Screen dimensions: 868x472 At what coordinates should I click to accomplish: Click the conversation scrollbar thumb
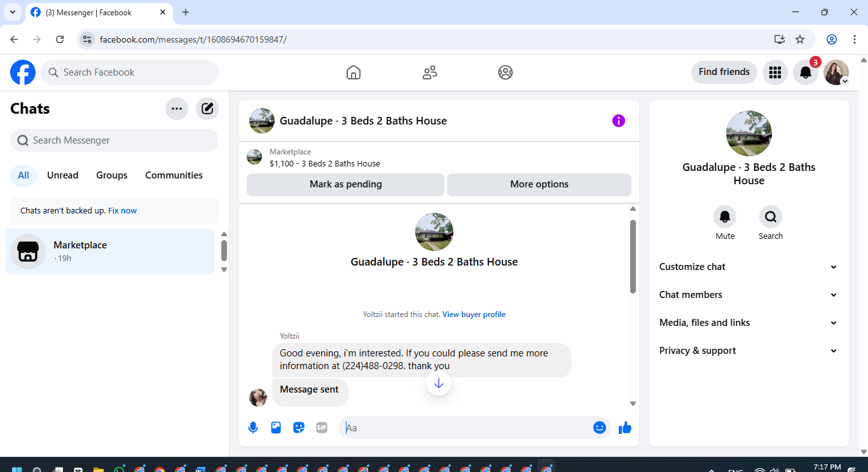633,256
